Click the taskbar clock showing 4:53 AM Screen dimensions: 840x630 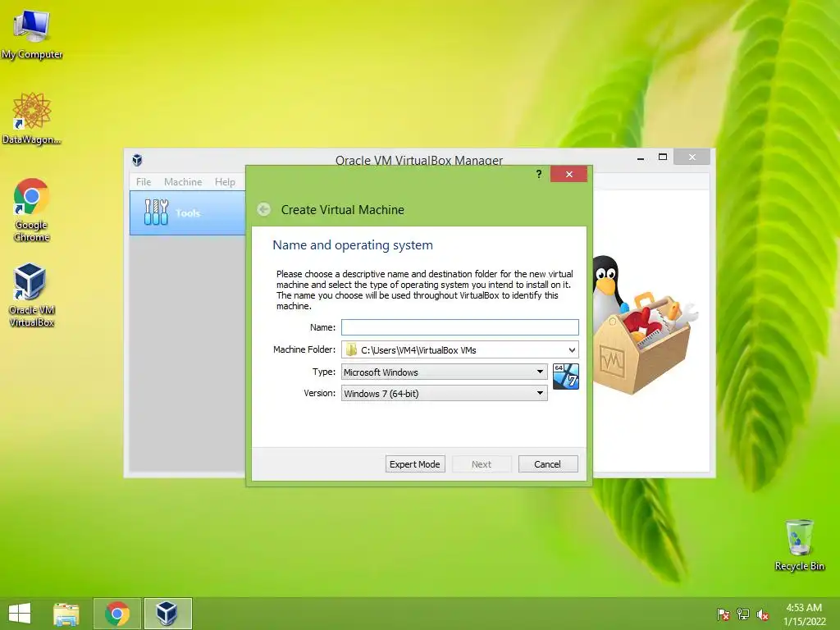pos(804,614)
